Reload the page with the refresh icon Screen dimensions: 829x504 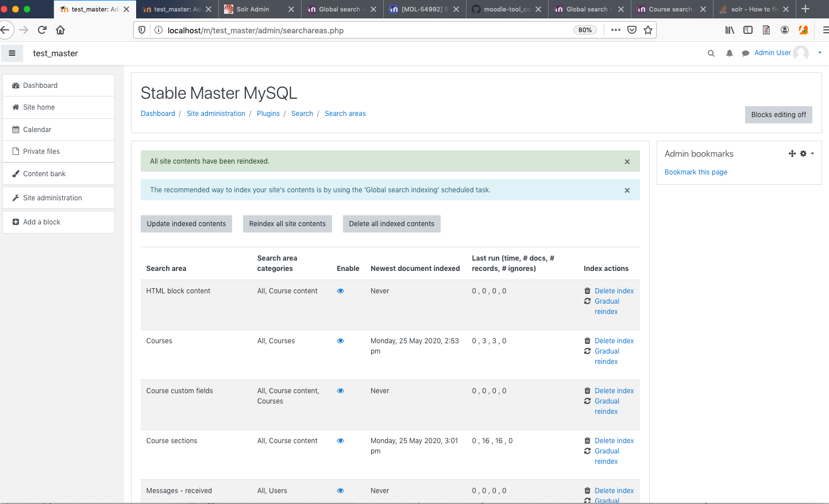(x=42, y=30)
